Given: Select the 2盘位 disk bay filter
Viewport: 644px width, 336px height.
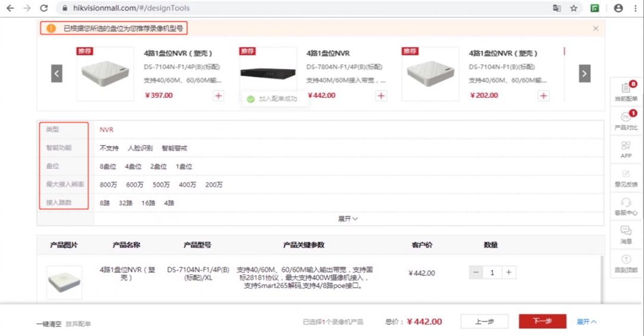Looking at the screenshot, I should coord(159,167).
